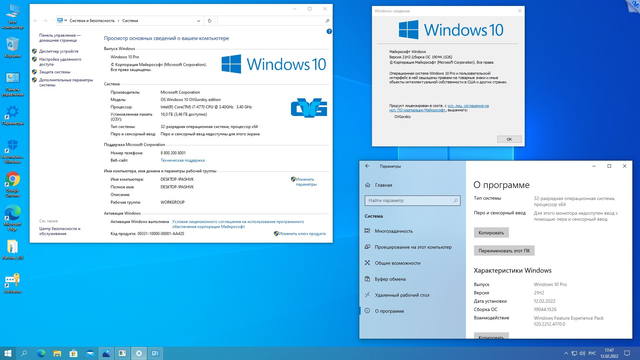Open the This PC desktop icon at top

13,16
